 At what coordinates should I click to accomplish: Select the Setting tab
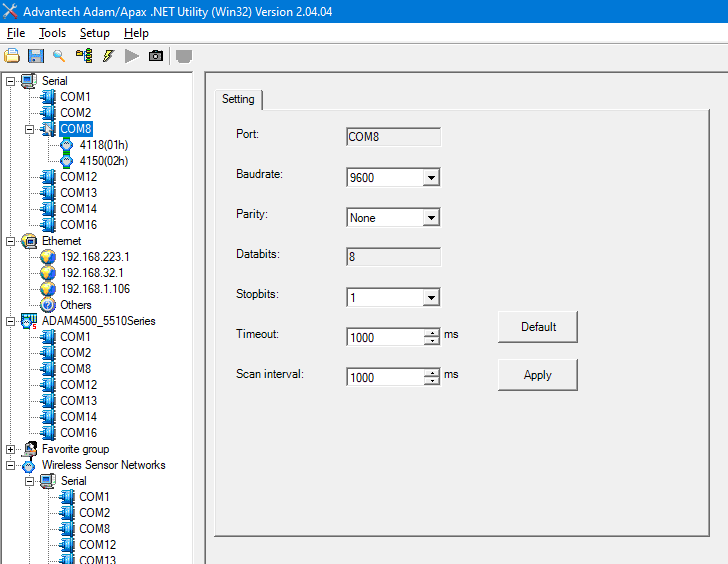(x=238, y=99)
